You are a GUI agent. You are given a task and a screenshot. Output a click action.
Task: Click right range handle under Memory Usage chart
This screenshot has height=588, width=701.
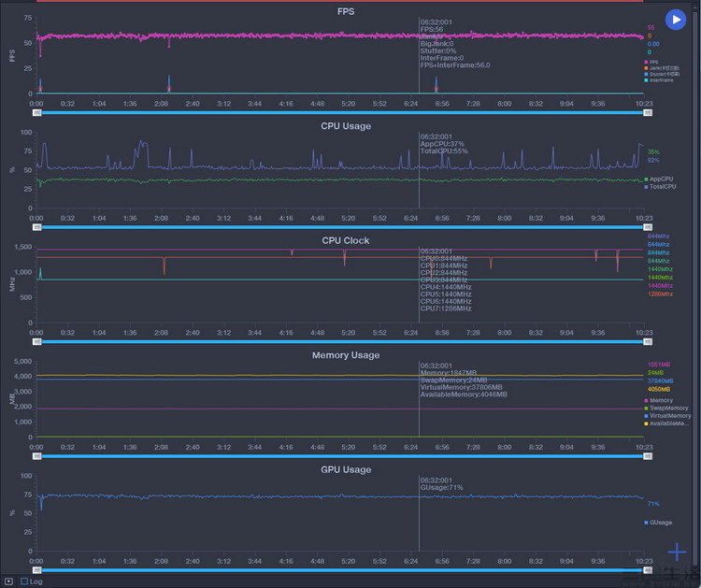click(648, 456)
